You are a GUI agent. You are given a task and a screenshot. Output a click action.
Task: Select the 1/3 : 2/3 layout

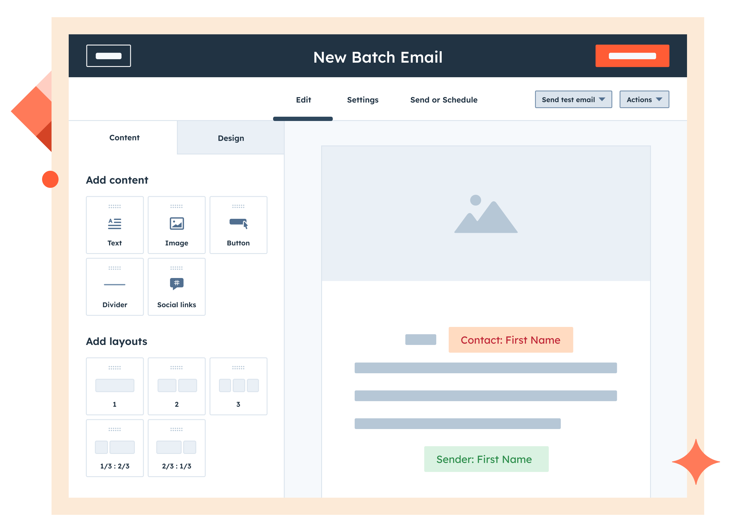point(114,447)
